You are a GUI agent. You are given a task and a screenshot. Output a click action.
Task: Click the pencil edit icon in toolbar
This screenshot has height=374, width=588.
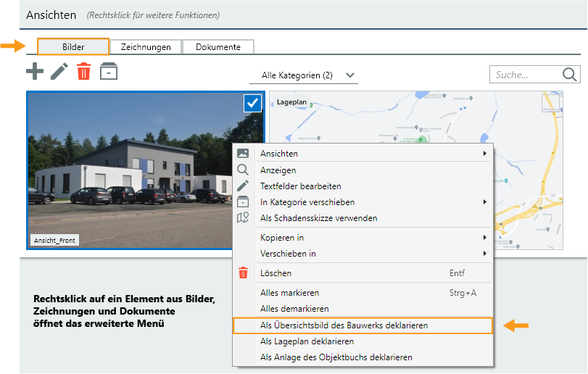pos(59,71)
